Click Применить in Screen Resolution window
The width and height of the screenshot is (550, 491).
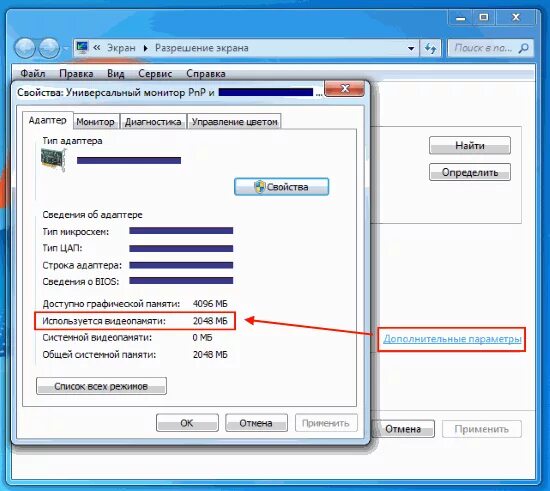pos(482,429)
